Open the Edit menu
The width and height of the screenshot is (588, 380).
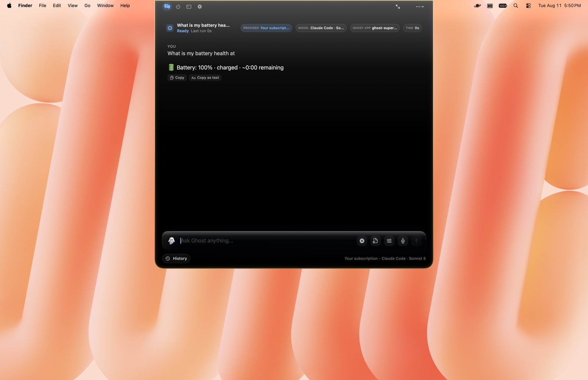click(x=57, y=6)
